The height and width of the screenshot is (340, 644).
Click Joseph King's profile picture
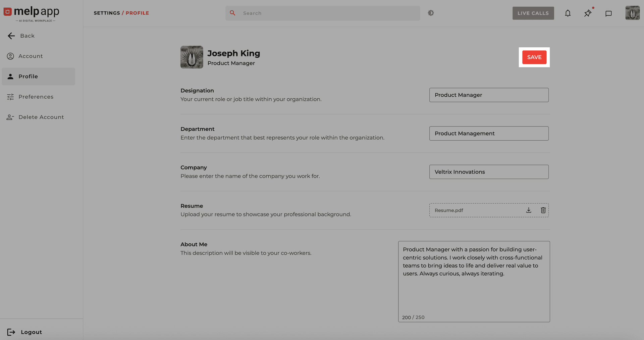[x=192, y=57]
